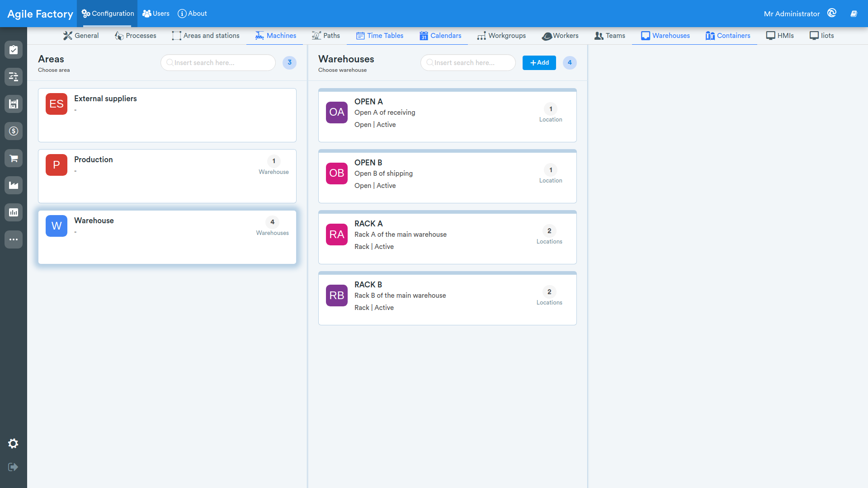The height and width of the screenshot is (488, 868).
Task: Switch to the General tab
Action: click(x=81, y=36)
